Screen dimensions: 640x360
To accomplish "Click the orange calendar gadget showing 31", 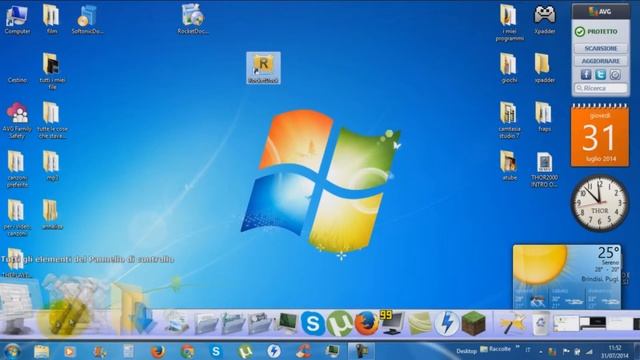I will pos(600,136).
